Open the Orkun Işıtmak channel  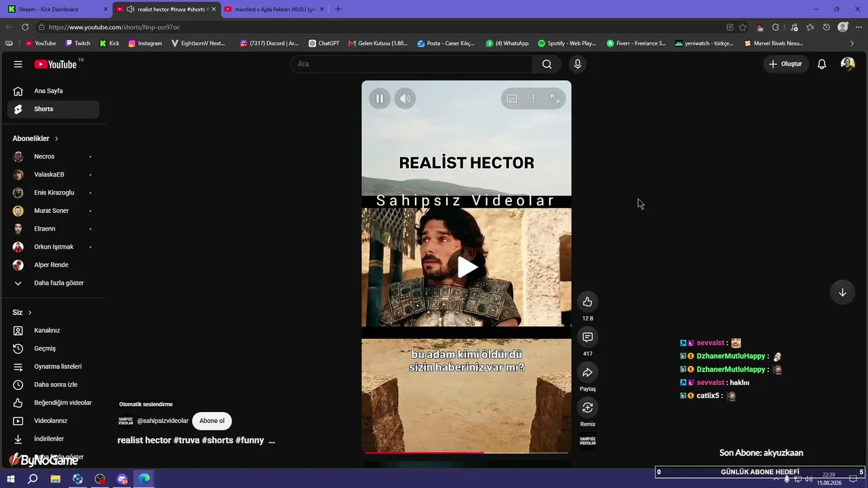click(54, 247)
